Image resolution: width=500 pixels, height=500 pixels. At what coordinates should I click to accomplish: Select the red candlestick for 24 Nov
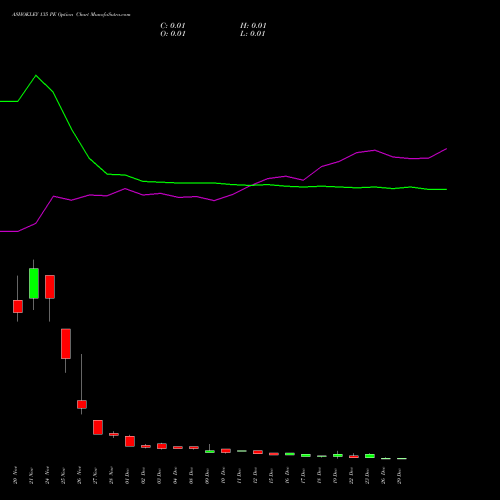coord(50,287)
